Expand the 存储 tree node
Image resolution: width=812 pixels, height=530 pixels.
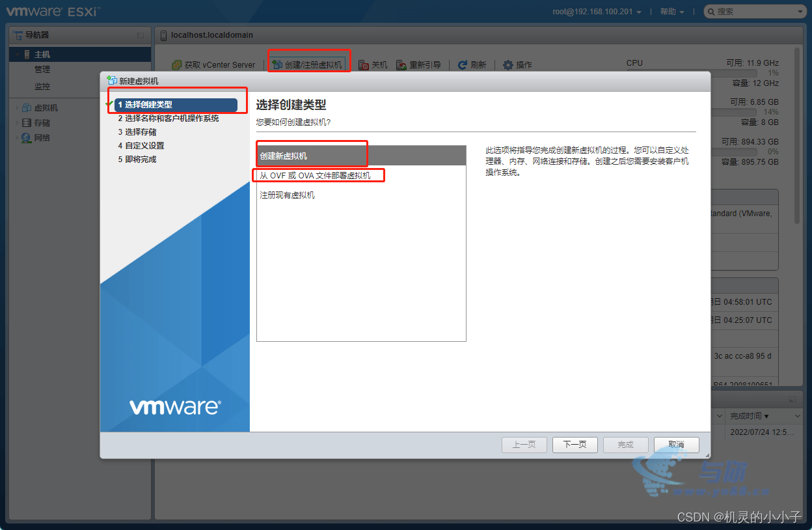17,122
